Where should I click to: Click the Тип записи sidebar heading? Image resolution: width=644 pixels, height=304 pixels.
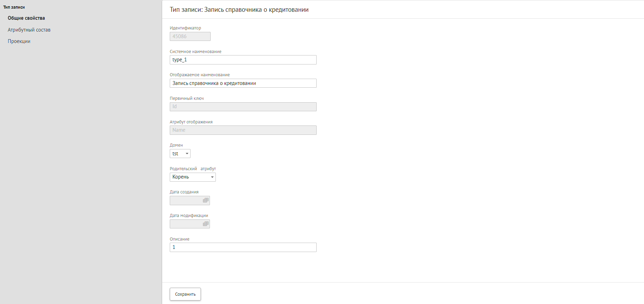14,7
